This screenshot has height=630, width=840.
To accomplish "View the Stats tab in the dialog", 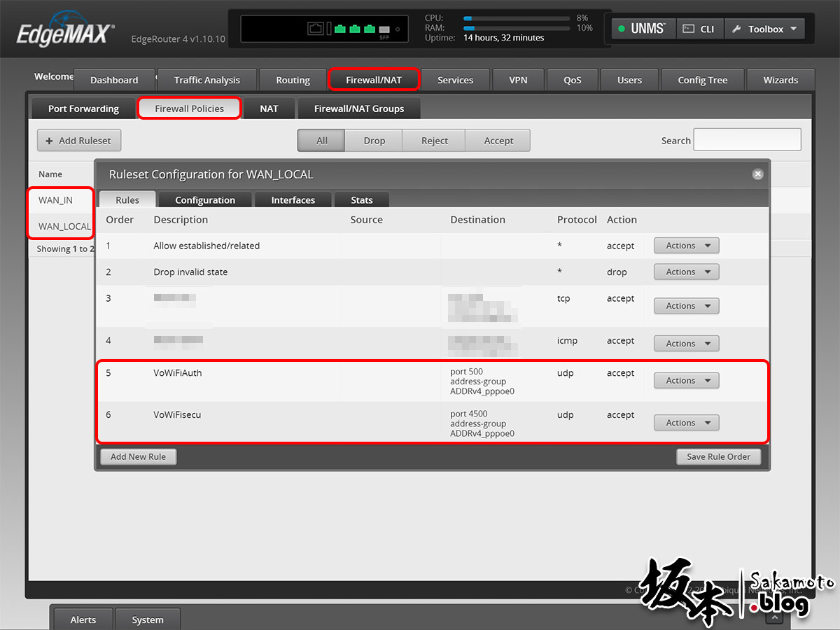I will 362,199.
